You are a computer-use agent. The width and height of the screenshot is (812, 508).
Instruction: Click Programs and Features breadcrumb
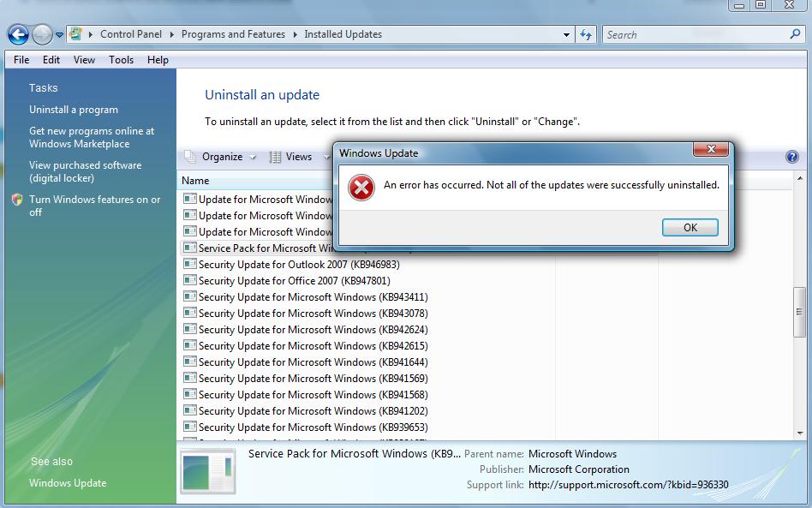click(233, 34)
